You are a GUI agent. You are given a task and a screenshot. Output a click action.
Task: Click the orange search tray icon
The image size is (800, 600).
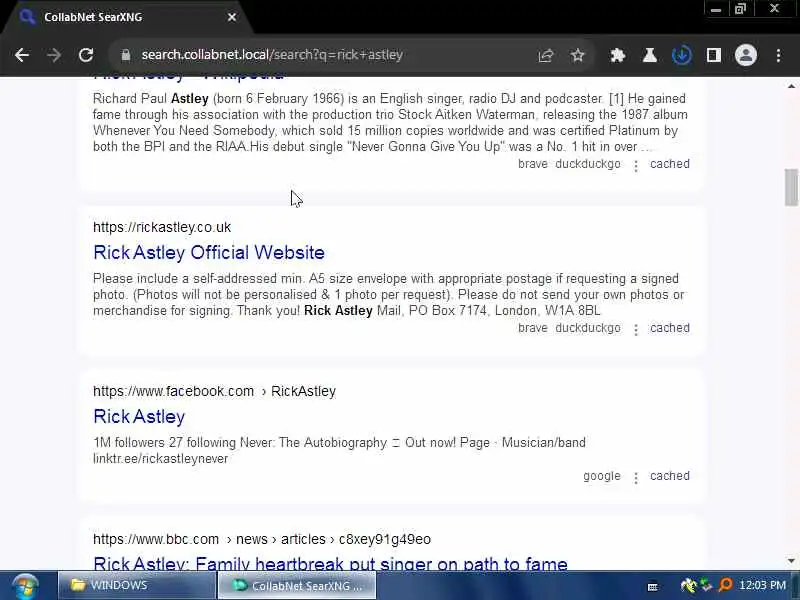coord(725,585)
